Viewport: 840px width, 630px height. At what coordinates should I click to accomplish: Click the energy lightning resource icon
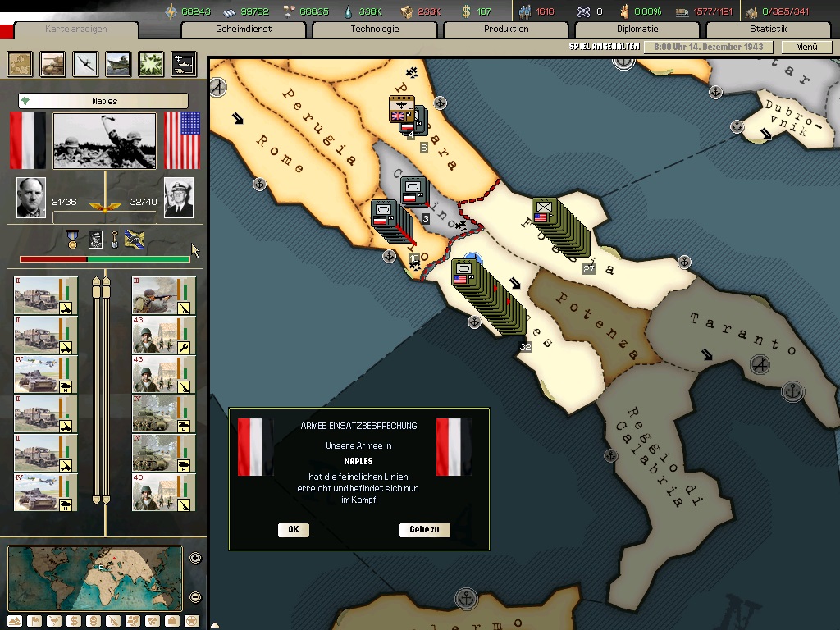171,11
